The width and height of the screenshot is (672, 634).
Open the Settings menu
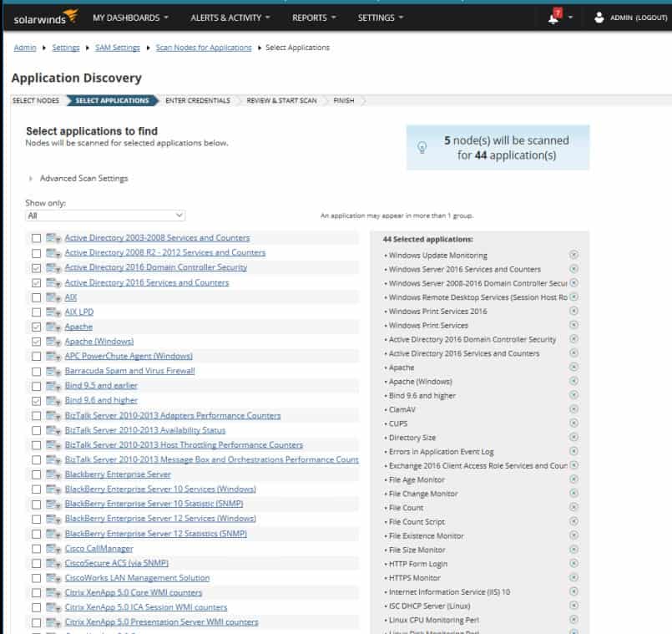[x=381, y=18]
